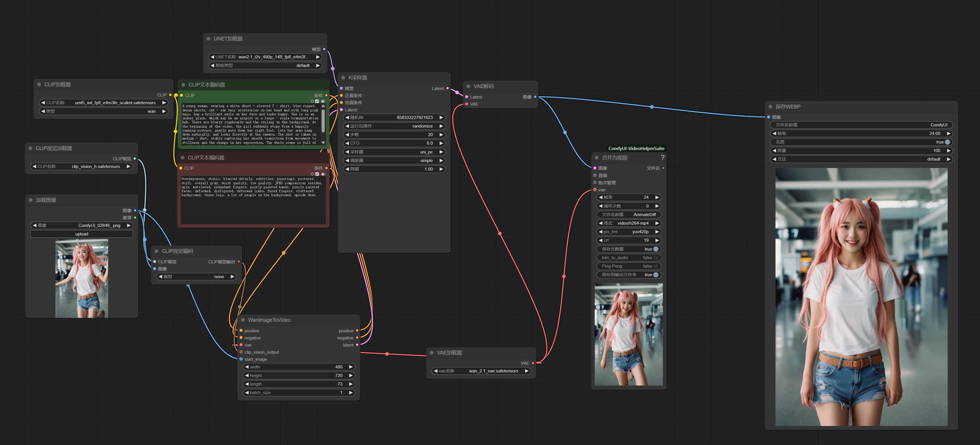
Task: Open 格式 video/h264-mp4 format dropdown
Action: pyautogui.click(x=628, y=223)
